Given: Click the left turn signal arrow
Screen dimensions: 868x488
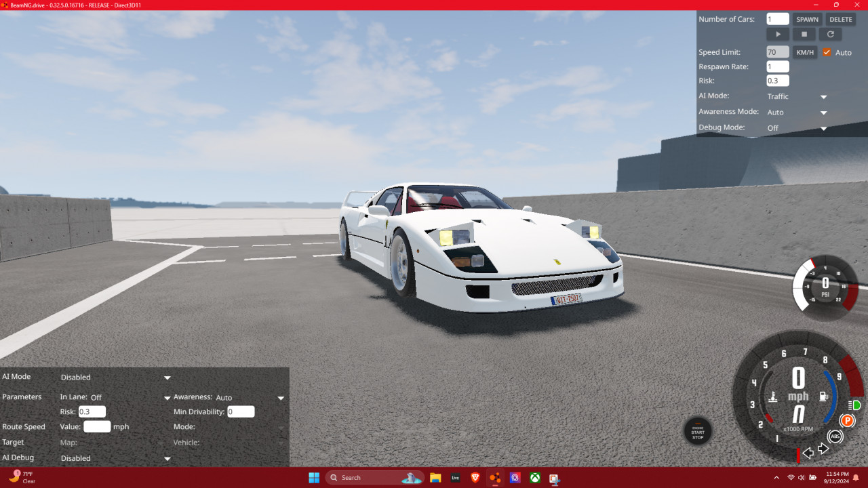Looking at the screenshot, I should pos(808,453).
